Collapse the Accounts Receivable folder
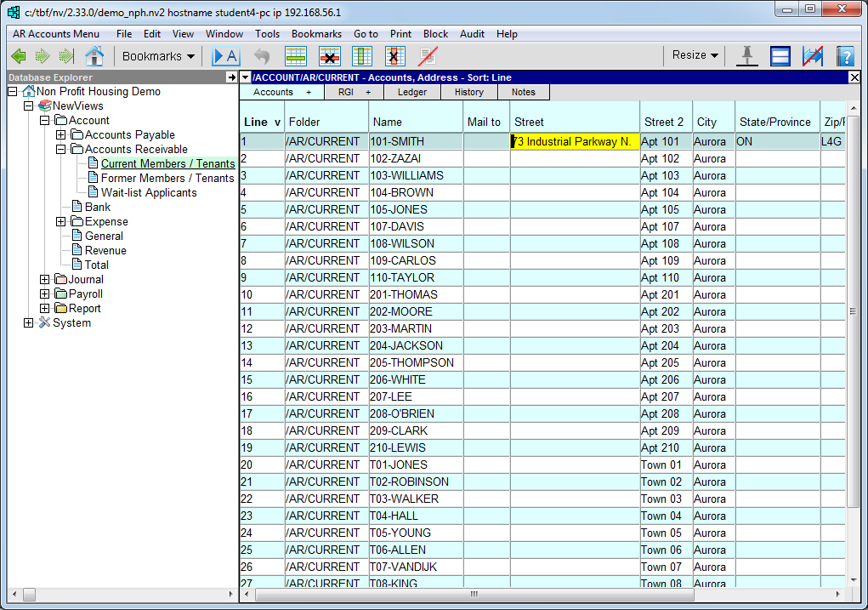The height and width of the screenshot is (610, 868). (61, 149)
